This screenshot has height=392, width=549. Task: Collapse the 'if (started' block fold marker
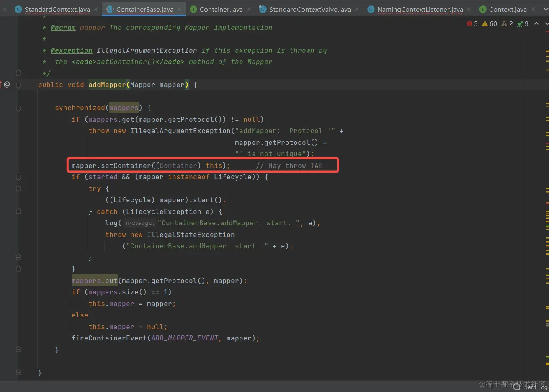[x=18, y=177]
